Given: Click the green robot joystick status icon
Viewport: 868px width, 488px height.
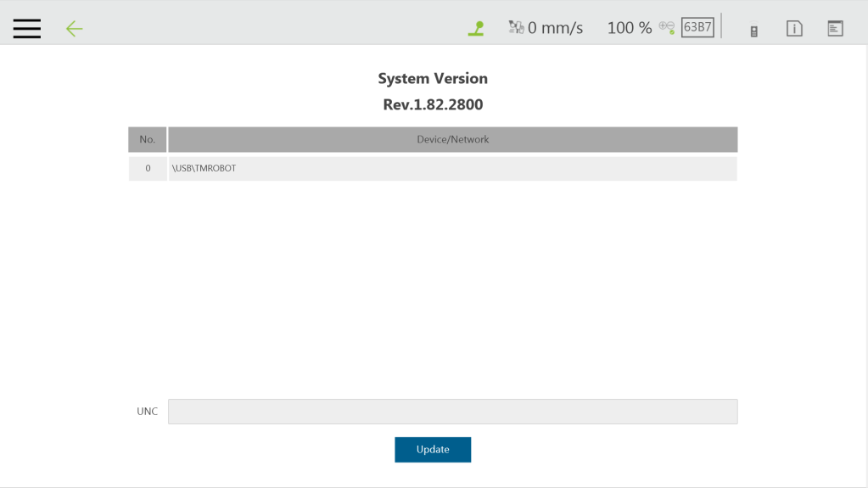Looking at the screenshot, I should tap(476, 28).
